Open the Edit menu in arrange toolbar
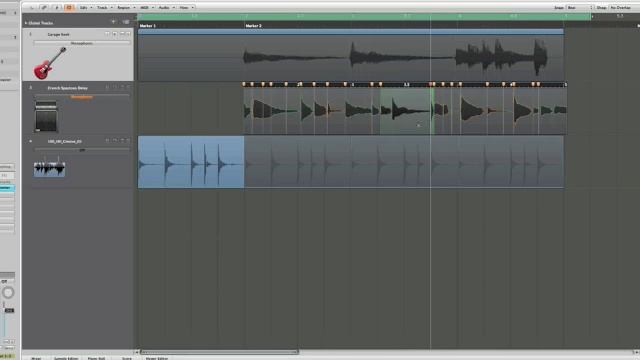This screenshot has height=360, width=640. coord(85,7)
